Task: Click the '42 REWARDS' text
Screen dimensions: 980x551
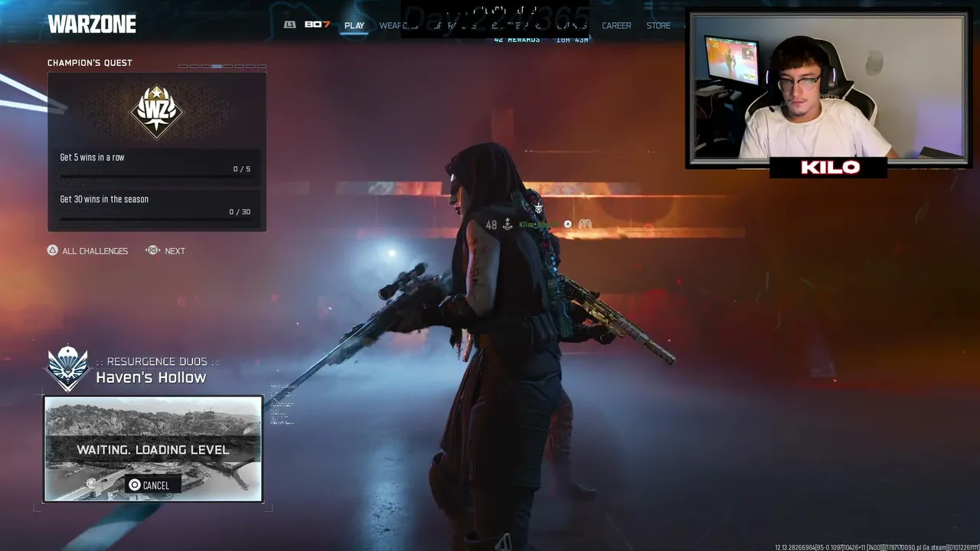Action: pos(517,40)
